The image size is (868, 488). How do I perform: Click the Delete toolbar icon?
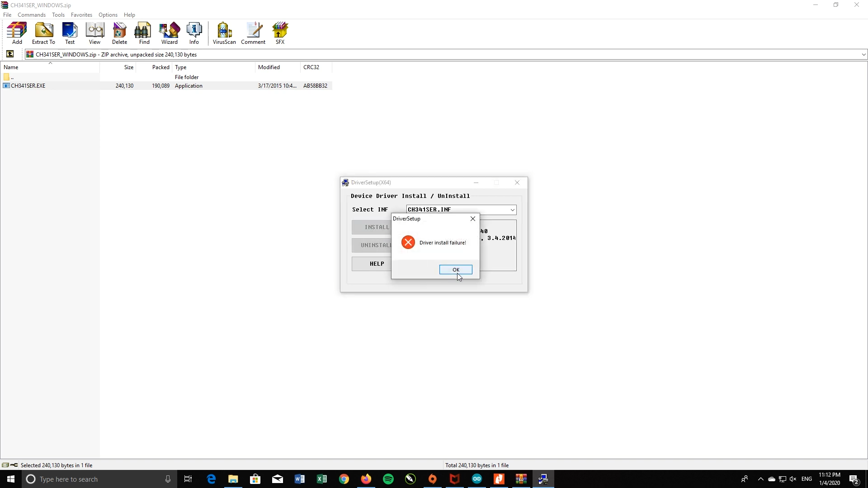pos(119,33)
